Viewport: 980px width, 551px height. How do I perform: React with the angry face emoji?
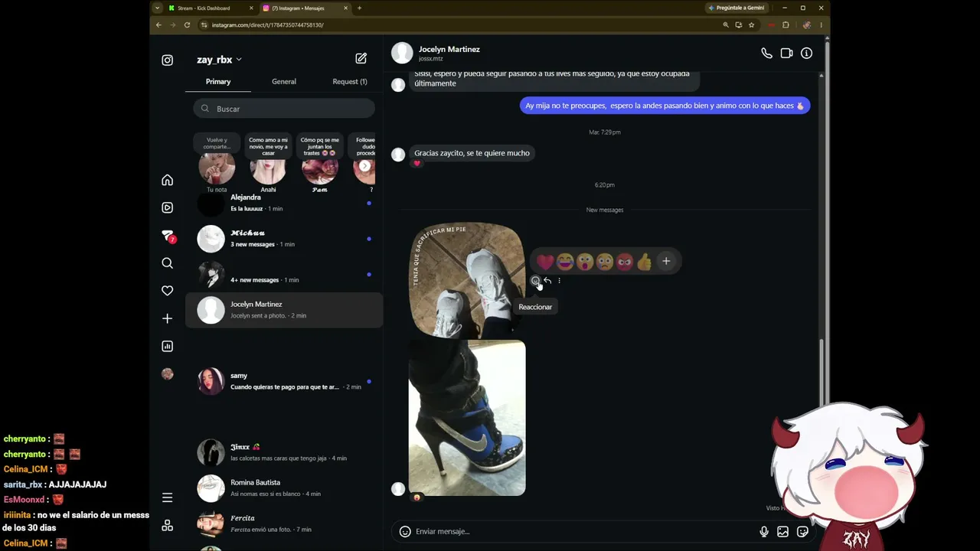(625, 262)
